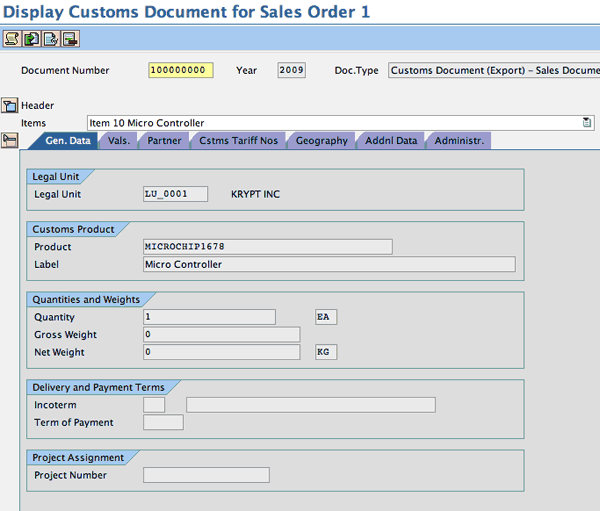
Task: Switch to the Vals. tab
Action: pos(118,141)
